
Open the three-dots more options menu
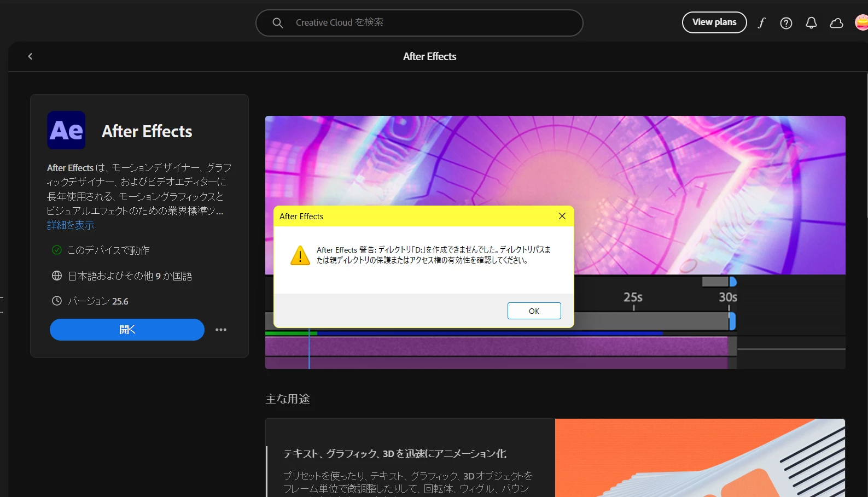pyautogui.click(x=221, y=330)
